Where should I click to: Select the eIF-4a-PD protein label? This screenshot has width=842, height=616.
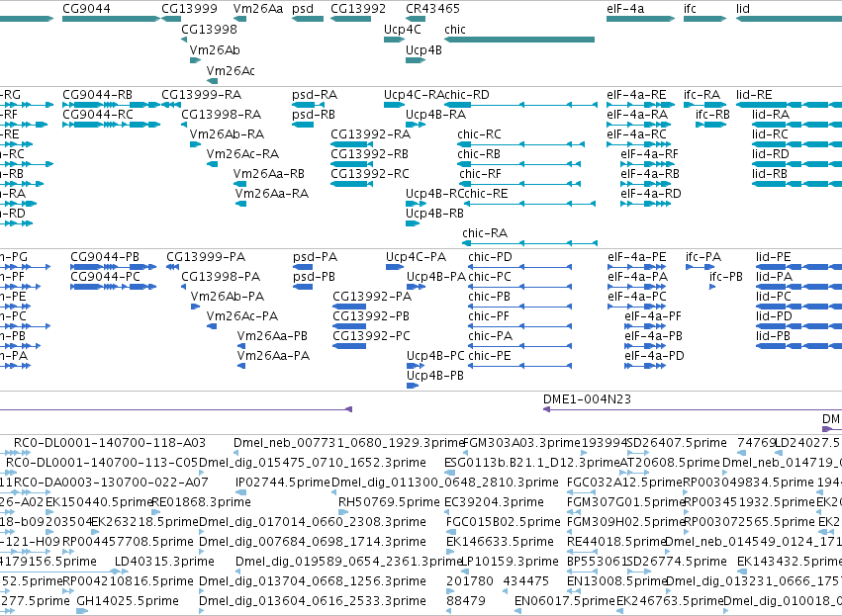(x=654, y=356)
